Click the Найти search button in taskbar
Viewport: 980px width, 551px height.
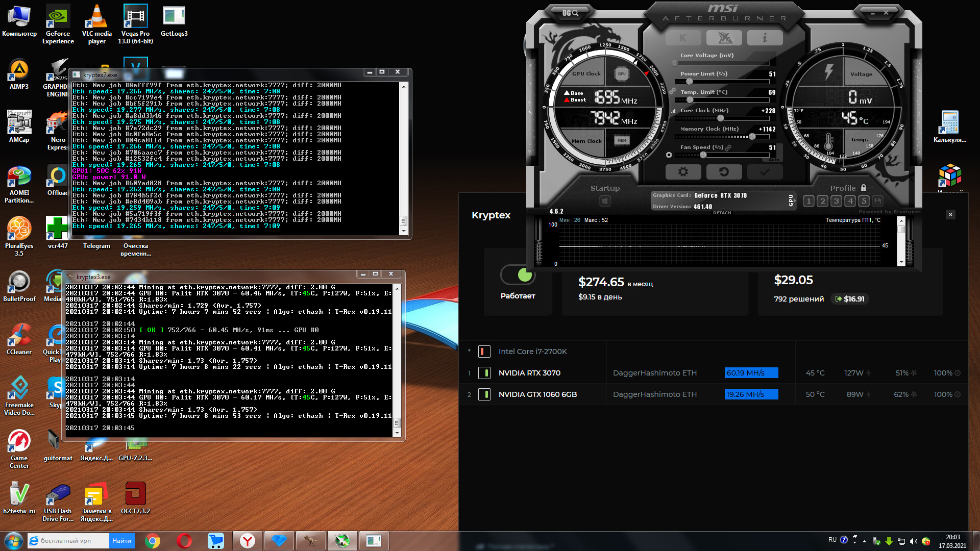coord(121,541)
